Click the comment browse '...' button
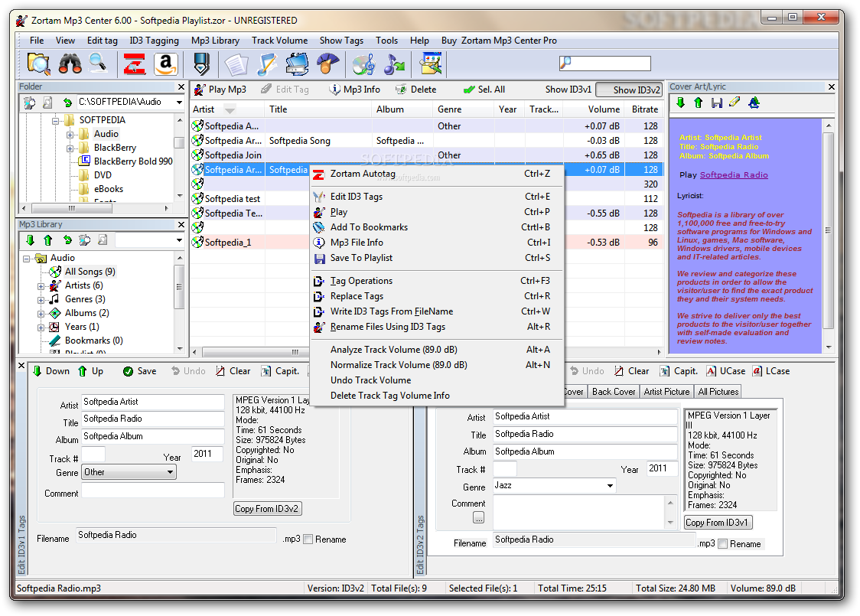 [478, 517]
